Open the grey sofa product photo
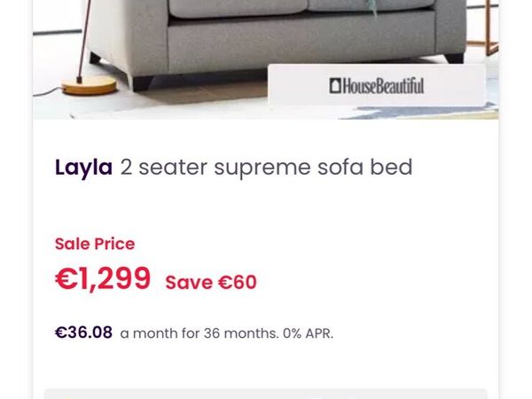532x399 pixels. point(266,59)
